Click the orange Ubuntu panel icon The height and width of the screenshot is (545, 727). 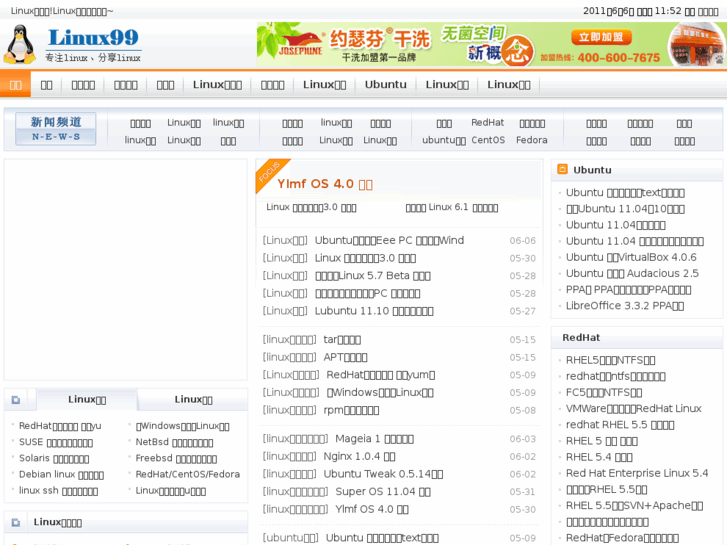coord(562,169)
